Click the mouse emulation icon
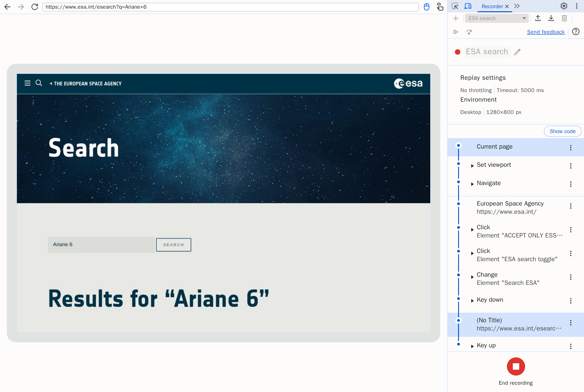584x392 pixels. pos(427,7)
